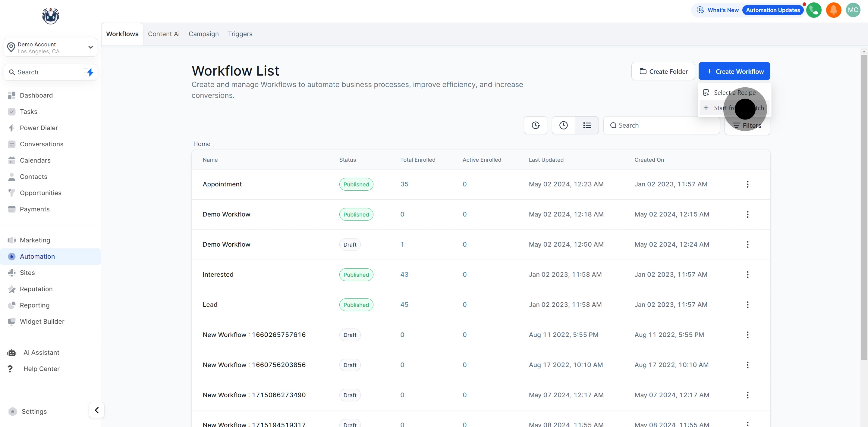Switch to the Content Ai tab
Image resolution: width=868 pixels, height=427 pixels.
(x=163, y=34)
